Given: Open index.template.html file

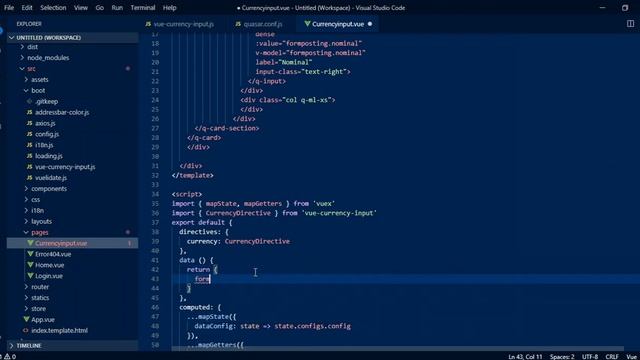Looking at the screenshot, I should pos(73,330).
